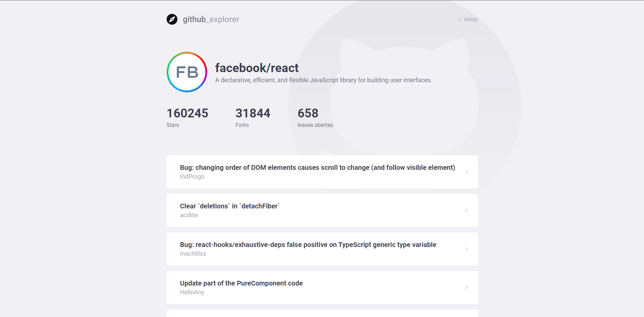The width and height of the screenshot is (644, 317).
Task: Click the github_explorer title text
Action: pyautogui.click(x=211, y=19)
